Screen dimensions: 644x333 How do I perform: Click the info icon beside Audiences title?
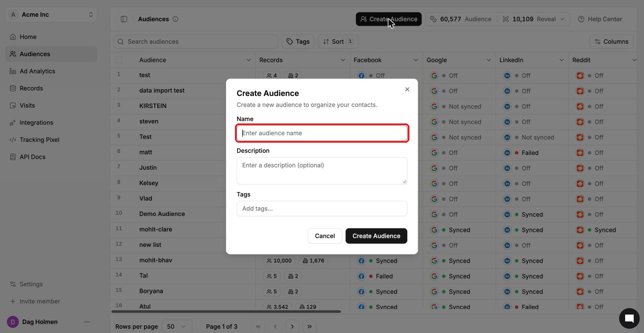175,19
